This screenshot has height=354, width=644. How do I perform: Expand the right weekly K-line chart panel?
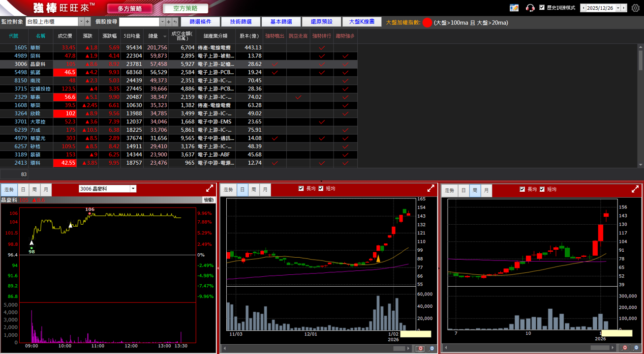click(635, 189)
